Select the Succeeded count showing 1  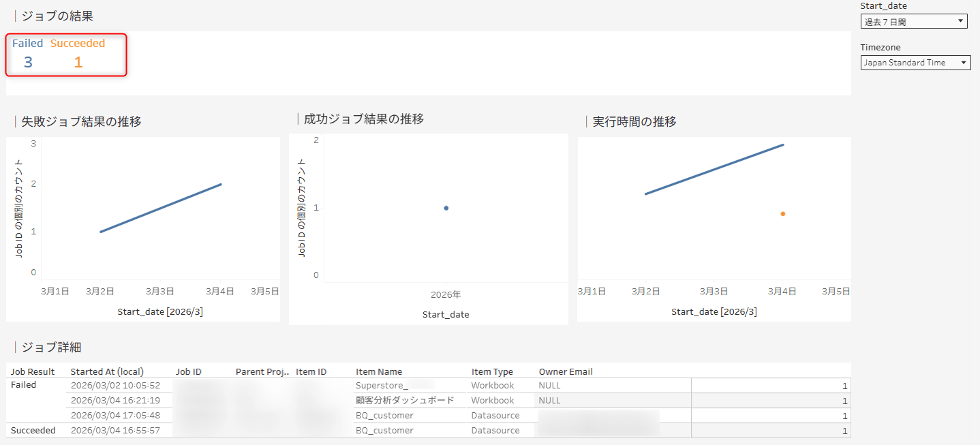point(78,61)
